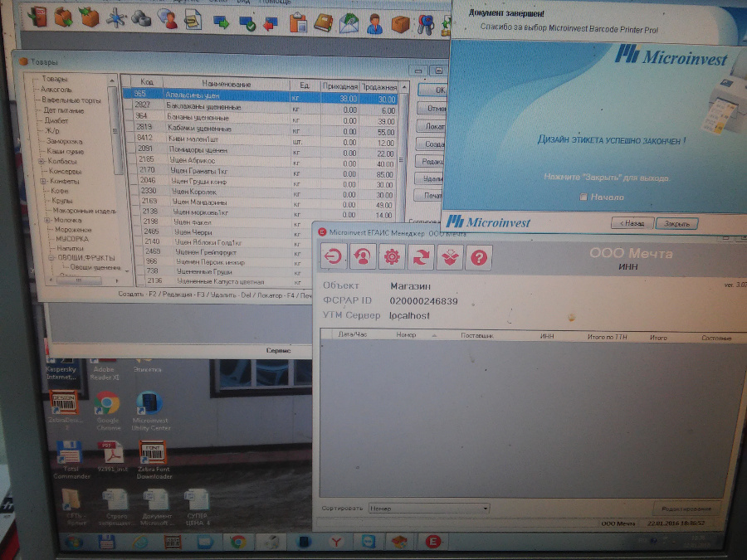
Task: Select Заморозка category in the tree
Action: [x=64, y=141]
